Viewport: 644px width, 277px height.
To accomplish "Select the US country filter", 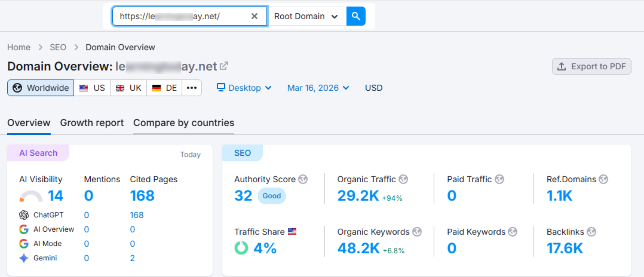I will click(92, 88).
